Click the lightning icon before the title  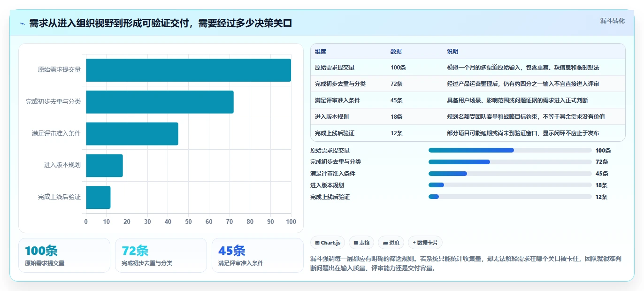tap(23, 23)
